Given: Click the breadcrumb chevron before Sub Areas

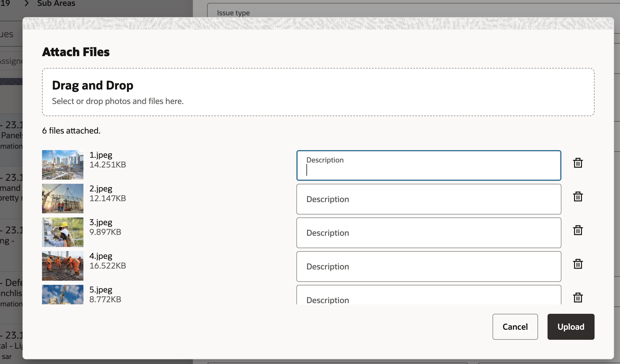Looking at the screenshot, I should (27, 4).
